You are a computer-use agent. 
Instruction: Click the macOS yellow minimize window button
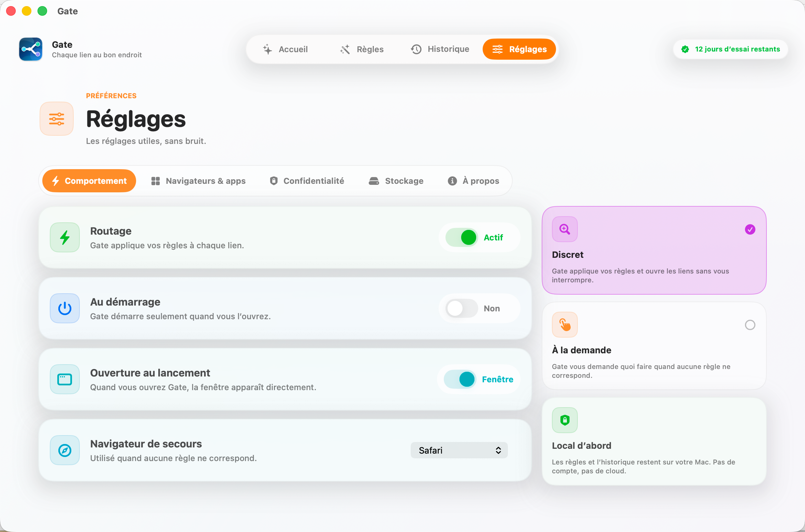pyautogui.click(x=27, y=11)
